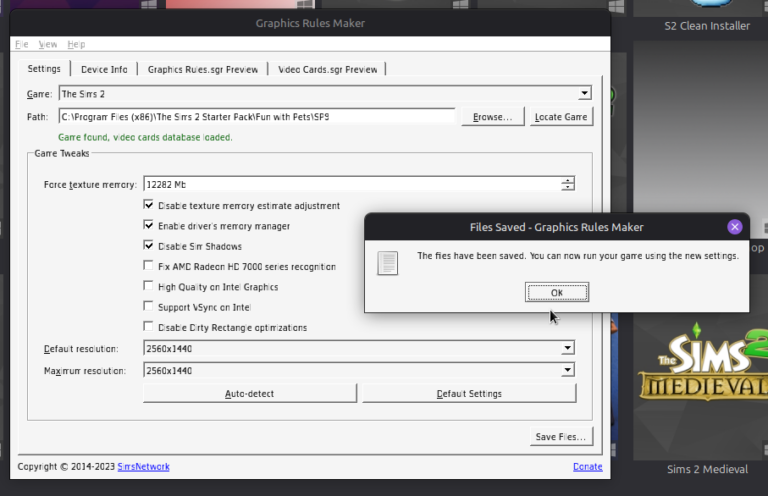Switch to the Settings tab
The width and height of the screenshot is (768, 496).
coord(44,69)
